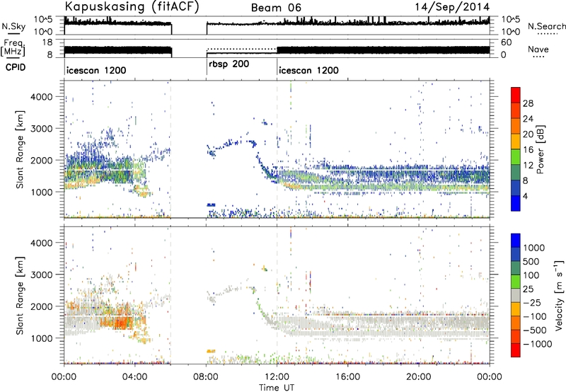
Task: Click the velocity panel 'Slant Range [km]' label
Action: 21,296
